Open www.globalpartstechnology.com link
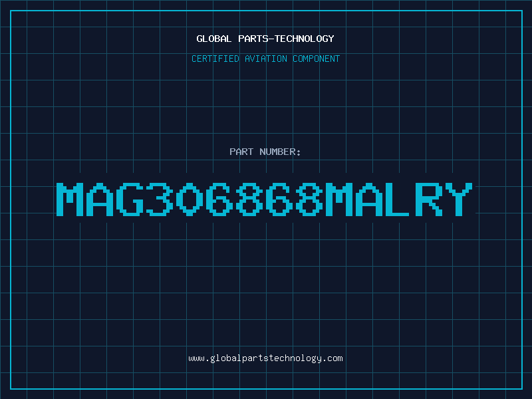The height and width of the screenshot is (399, 532). coord(265,358)
